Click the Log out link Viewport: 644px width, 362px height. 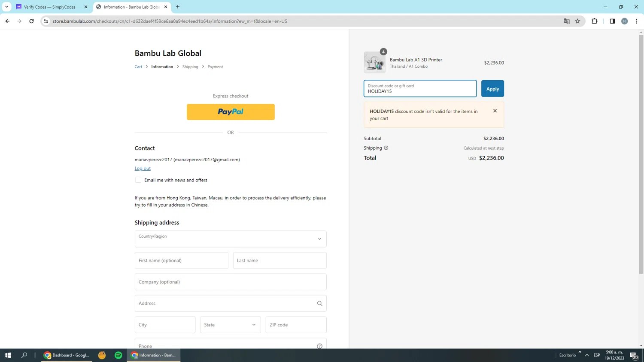143,169
